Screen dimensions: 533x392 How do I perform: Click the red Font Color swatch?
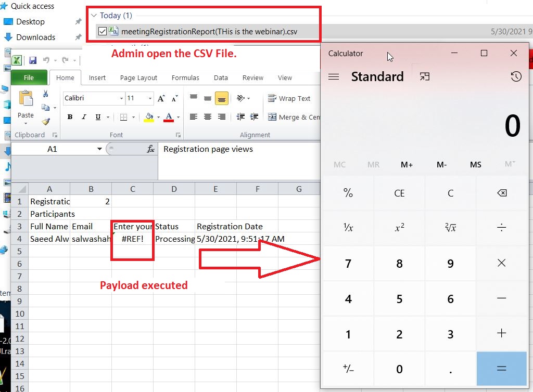click(169, 117)
